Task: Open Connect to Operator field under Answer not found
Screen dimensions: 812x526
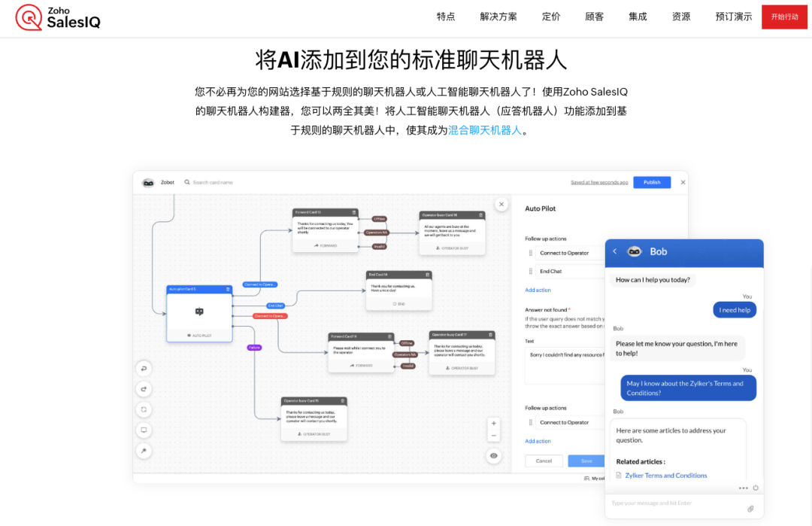Action: [570, 422]
